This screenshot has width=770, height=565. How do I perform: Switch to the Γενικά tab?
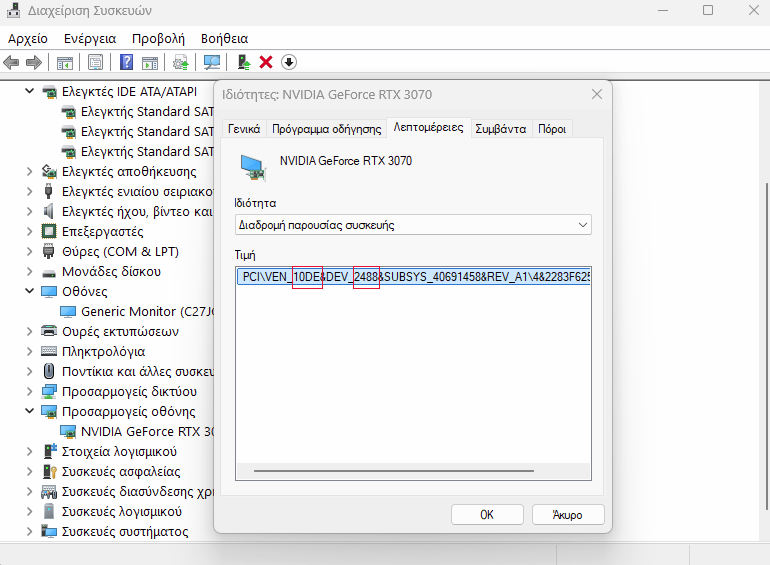coord(244,129)
